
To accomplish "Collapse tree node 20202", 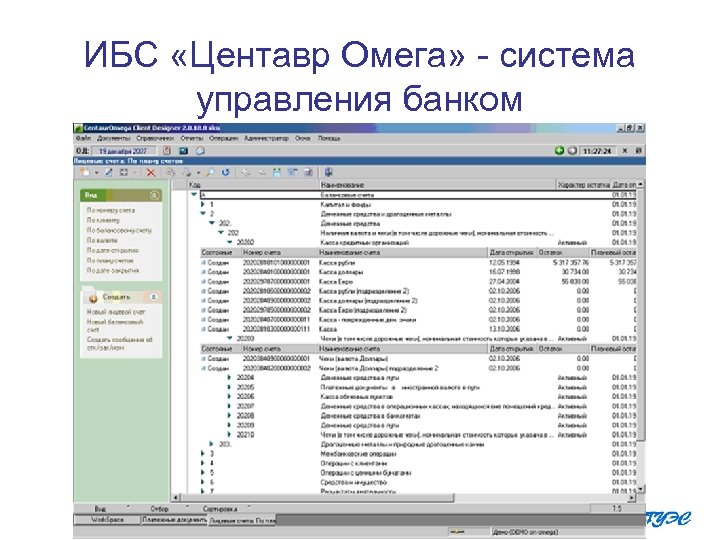I will point(230,242).
